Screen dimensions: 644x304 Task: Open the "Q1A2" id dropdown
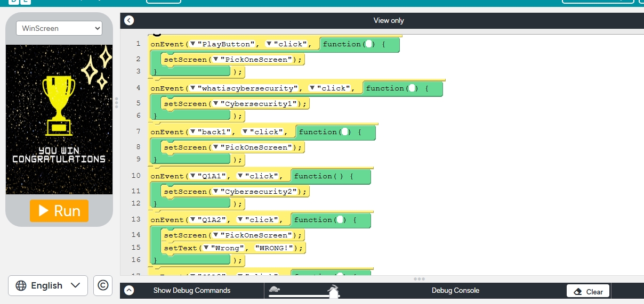tap(194, 220)
